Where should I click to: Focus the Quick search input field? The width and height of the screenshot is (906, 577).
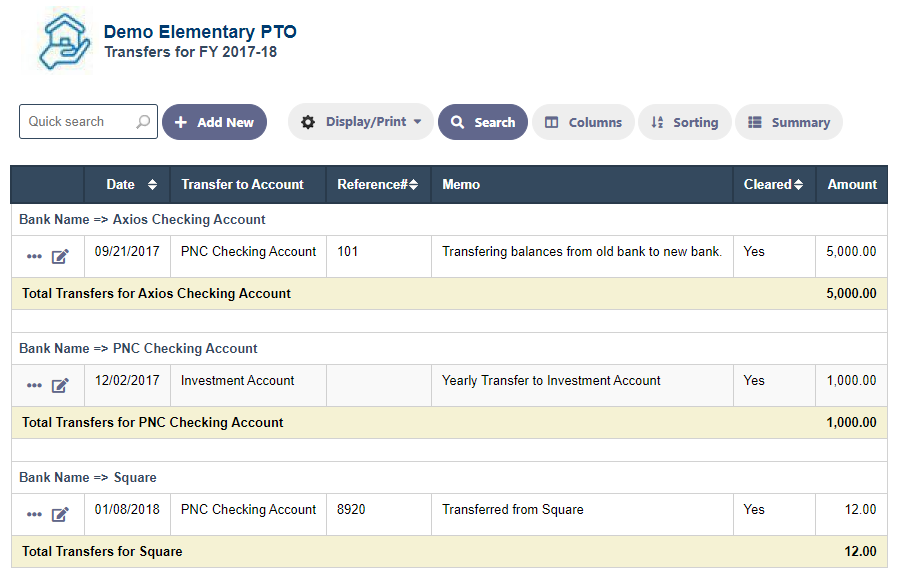78,122
